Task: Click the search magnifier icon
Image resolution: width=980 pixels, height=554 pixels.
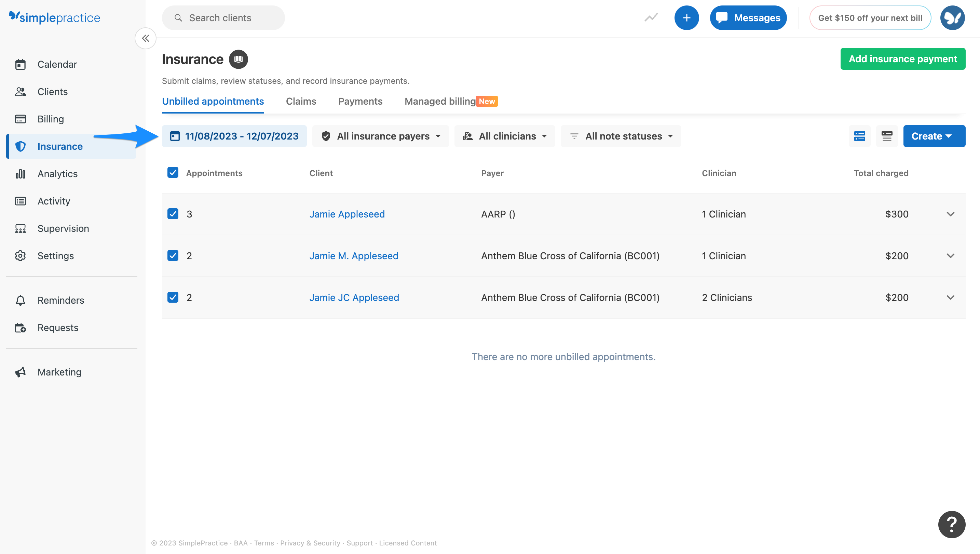Action: pos(178,18)
